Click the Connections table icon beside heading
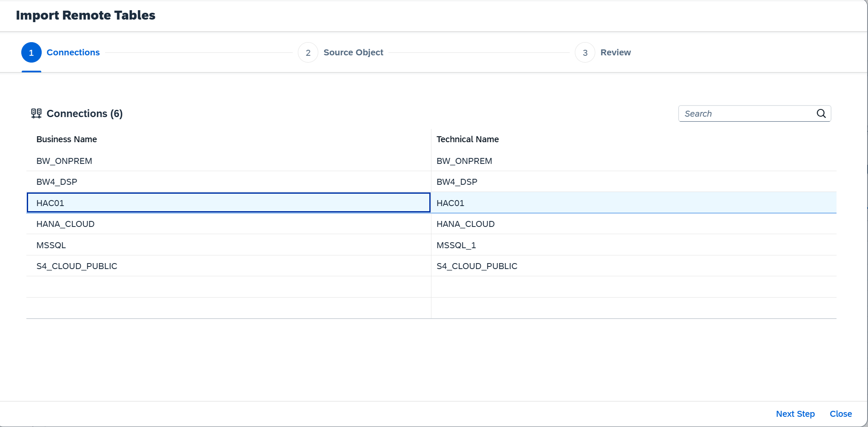868x427 pixels. (x=36, y=114)
